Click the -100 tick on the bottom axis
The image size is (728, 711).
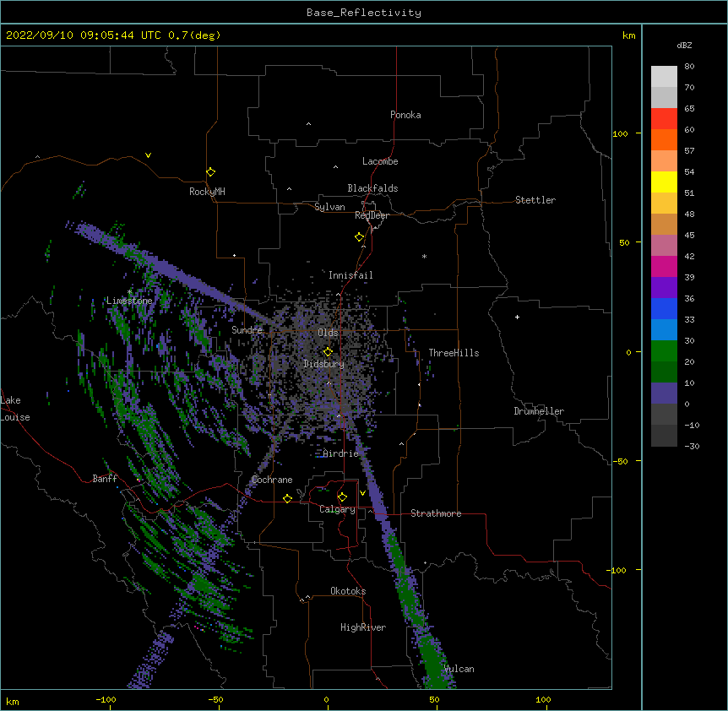[106, 699]
